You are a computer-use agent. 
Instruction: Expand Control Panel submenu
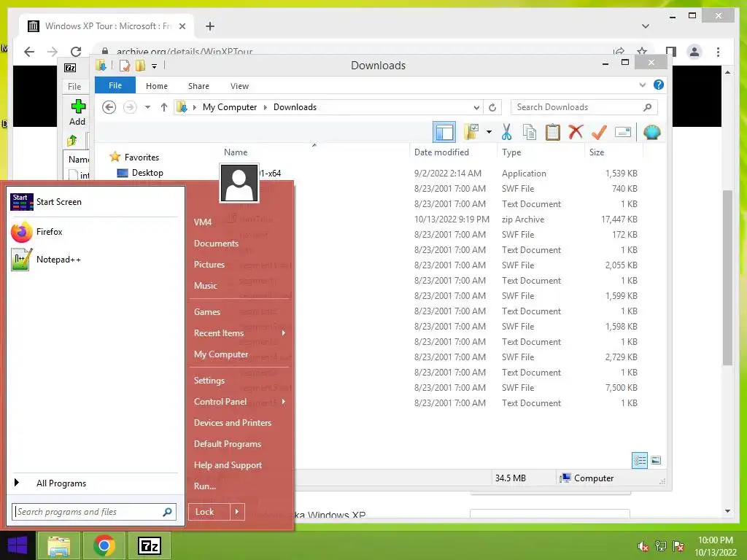click(x=284, y=402)
